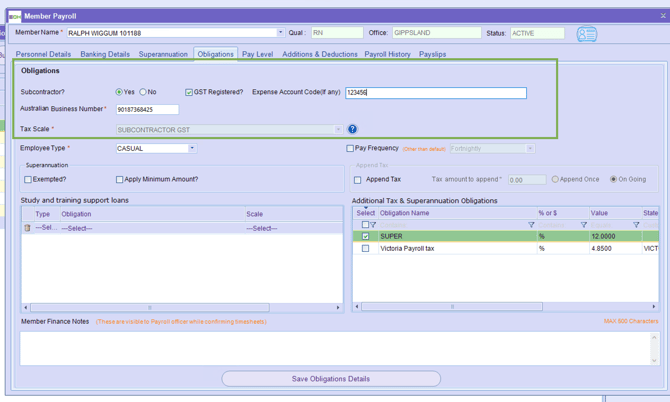Viewport: 670px width, 402px height.
Task: Click the filter icon in Value column
Action: pyautogui.click(x=636, y=225)
